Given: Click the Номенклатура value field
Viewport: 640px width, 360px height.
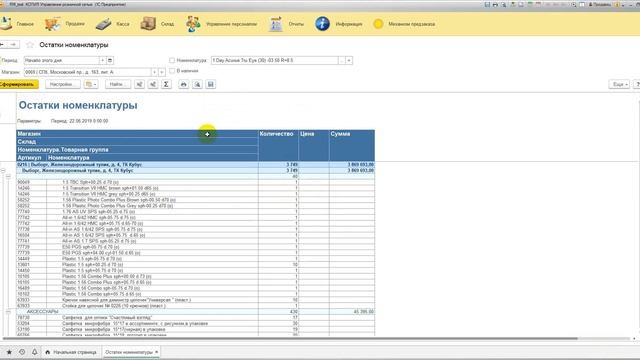Looking at the screenshot, I should (274, 60).
